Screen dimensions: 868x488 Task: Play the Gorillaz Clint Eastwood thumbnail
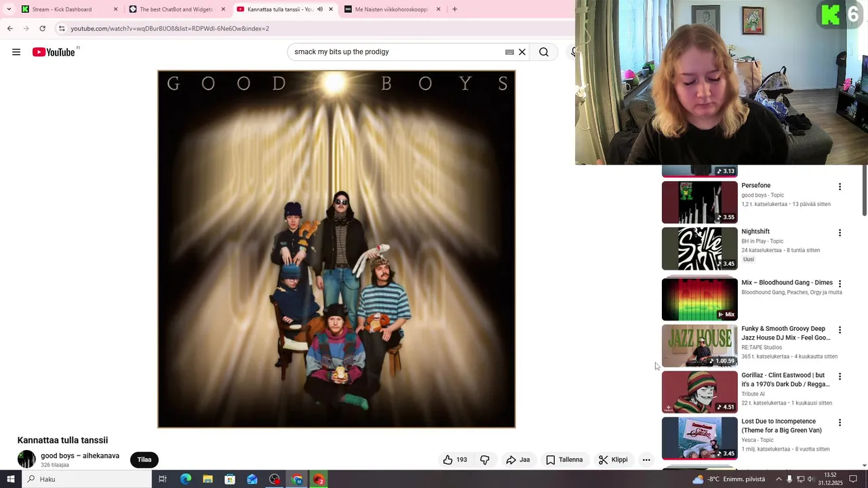(x=699, y=392)
